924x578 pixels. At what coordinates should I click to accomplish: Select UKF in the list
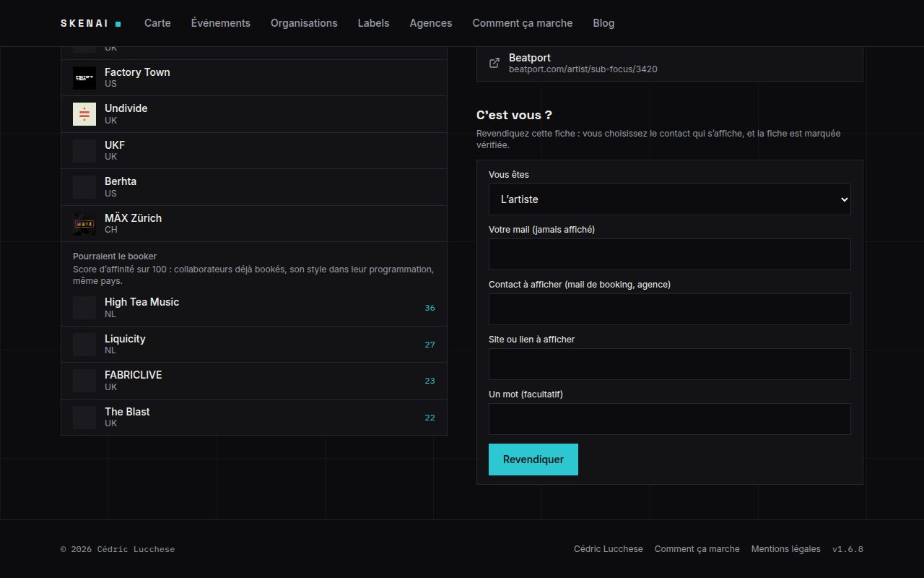[x=254, y=151]
